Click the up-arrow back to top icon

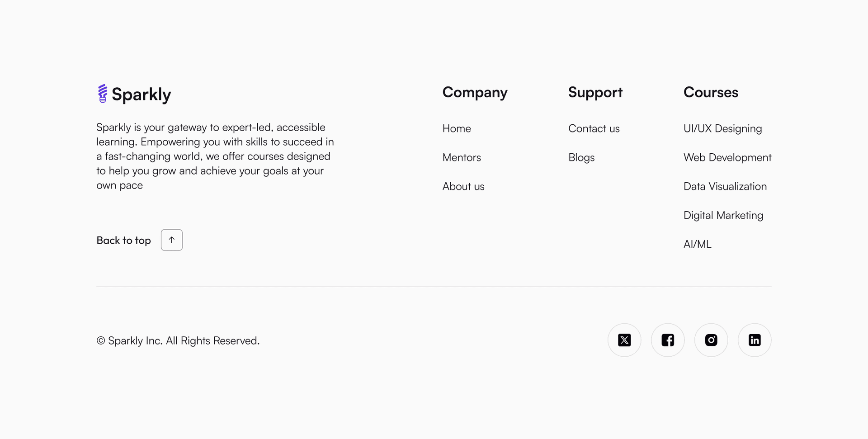(x=172, y=240)
